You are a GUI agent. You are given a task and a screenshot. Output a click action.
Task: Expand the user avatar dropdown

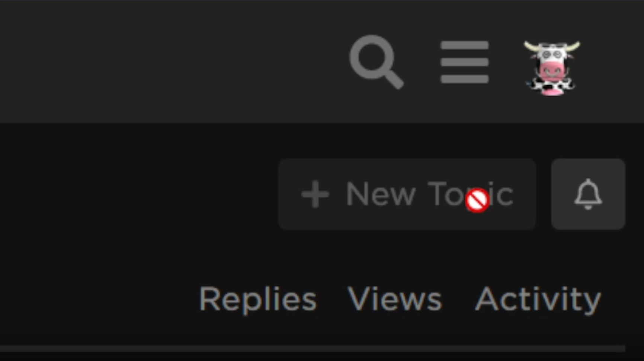tap(552, 68)
